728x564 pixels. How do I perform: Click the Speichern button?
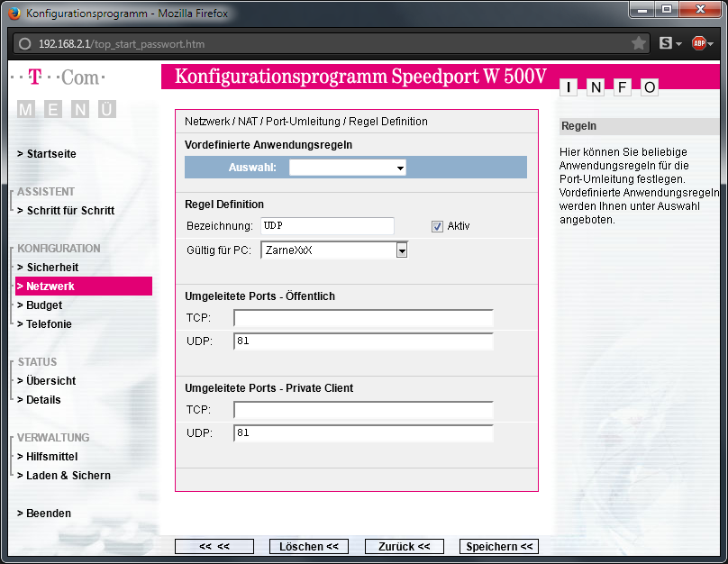499,546
